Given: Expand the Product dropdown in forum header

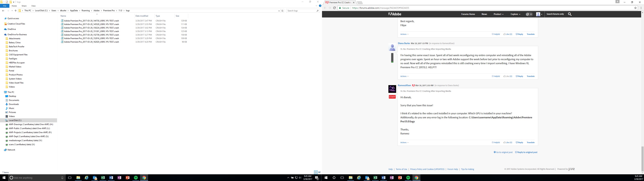Looking at the screenshot, I should (x=498, y=14).
